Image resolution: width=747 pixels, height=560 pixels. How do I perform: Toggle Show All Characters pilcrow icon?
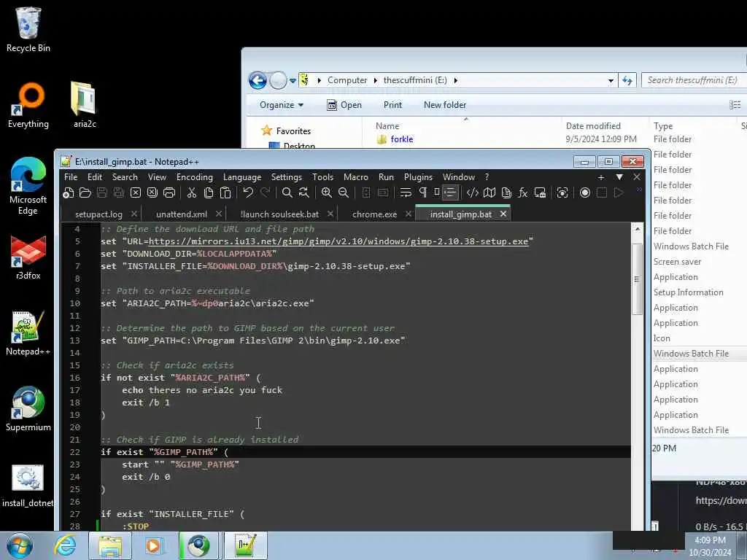[422, 192]
